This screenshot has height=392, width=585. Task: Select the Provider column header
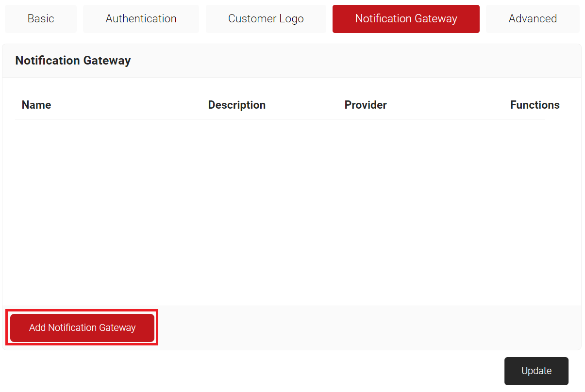365,105
